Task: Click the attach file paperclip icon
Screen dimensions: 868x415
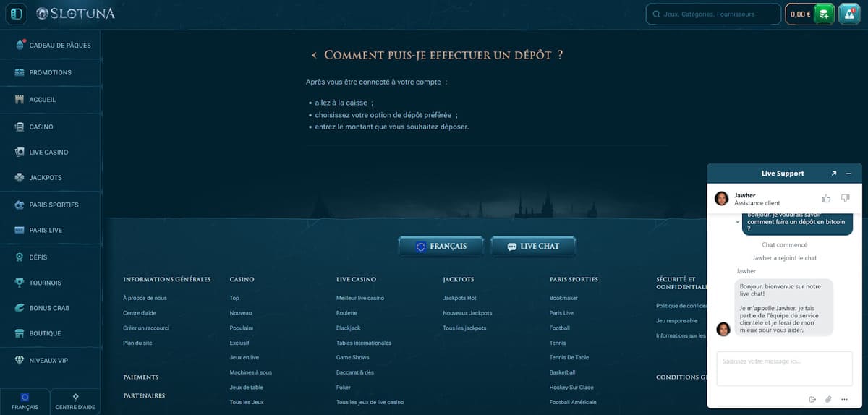Action: [x=828, y=399]
